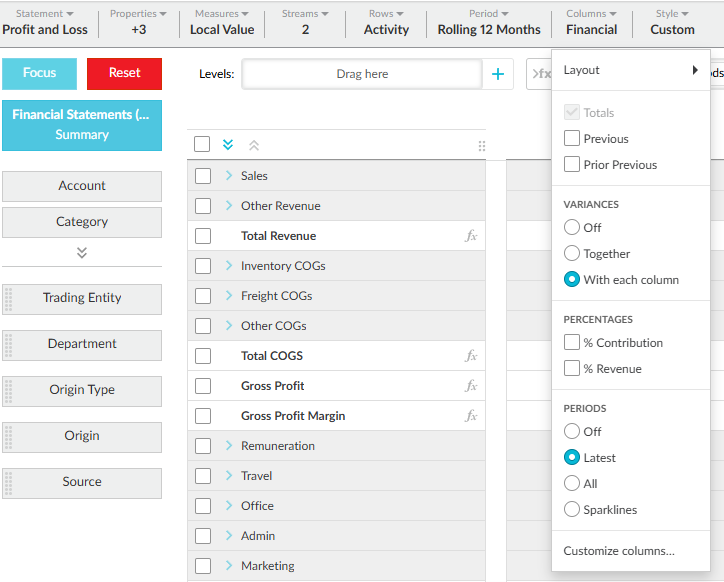Enable the Previous column checkbox
Viewport: 724px width, 582px height.
(x=572, y=139)
